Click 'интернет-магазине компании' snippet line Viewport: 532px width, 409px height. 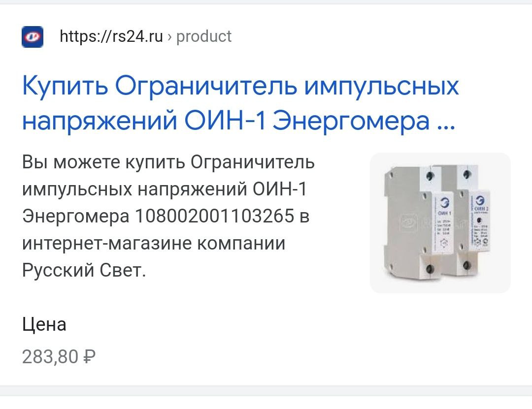(x=154, y=243)
